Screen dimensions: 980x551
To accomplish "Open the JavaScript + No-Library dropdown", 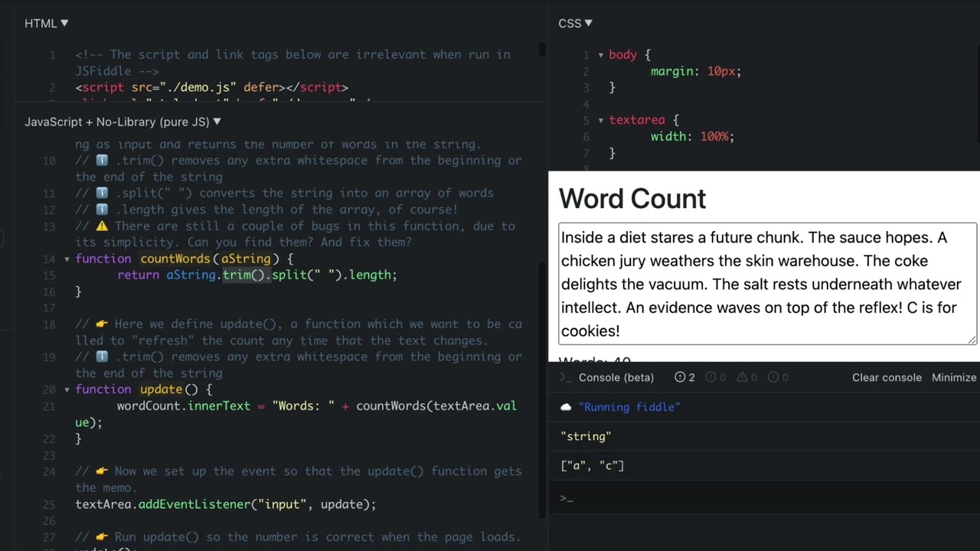I will tap(122, 122).
